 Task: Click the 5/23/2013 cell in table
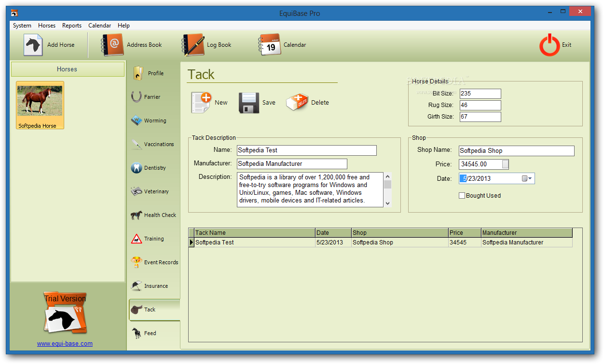pyautogui.click(x=333, y=243)
